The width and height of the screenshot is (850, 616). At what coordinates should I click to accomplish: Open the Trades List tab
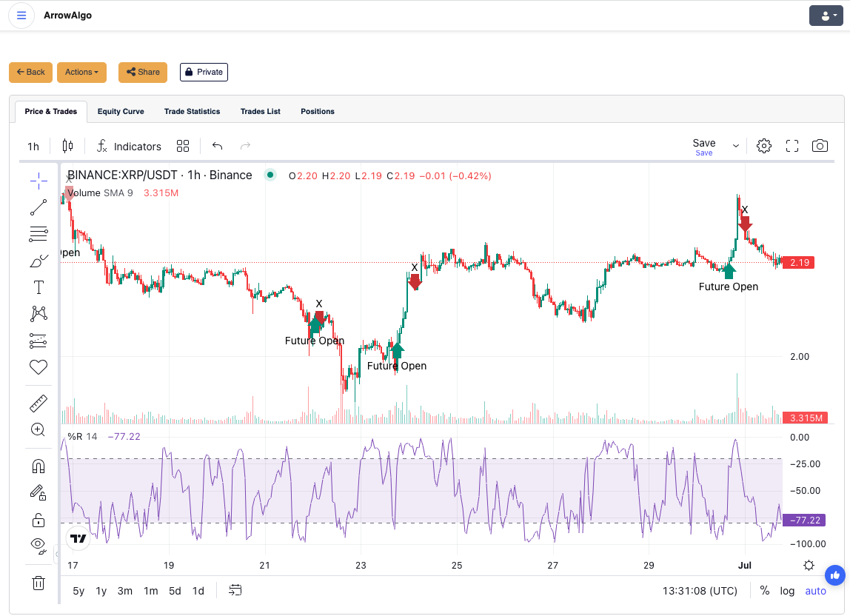tap(260, 111)
